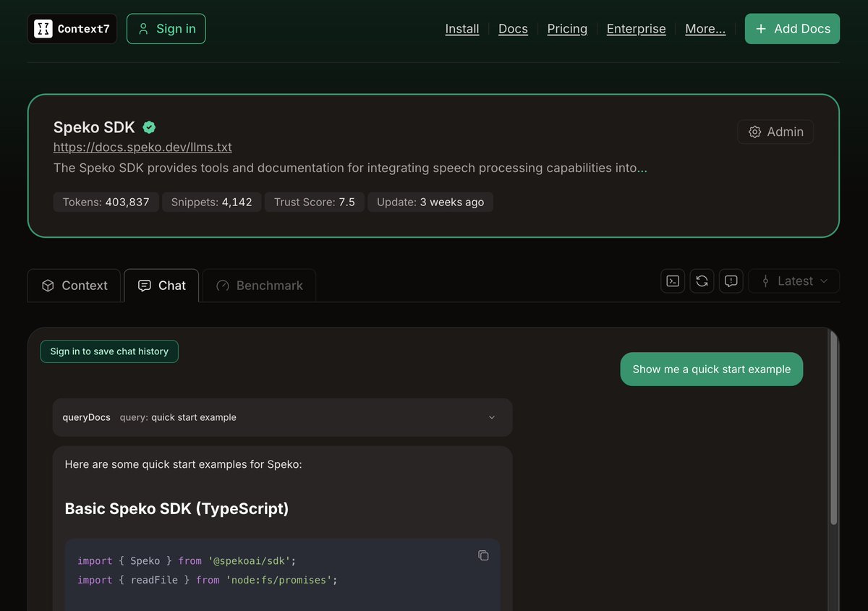868x611 pixels.
Task: Click the Trust Score: 7.5 badge
Action: [315, 202]
